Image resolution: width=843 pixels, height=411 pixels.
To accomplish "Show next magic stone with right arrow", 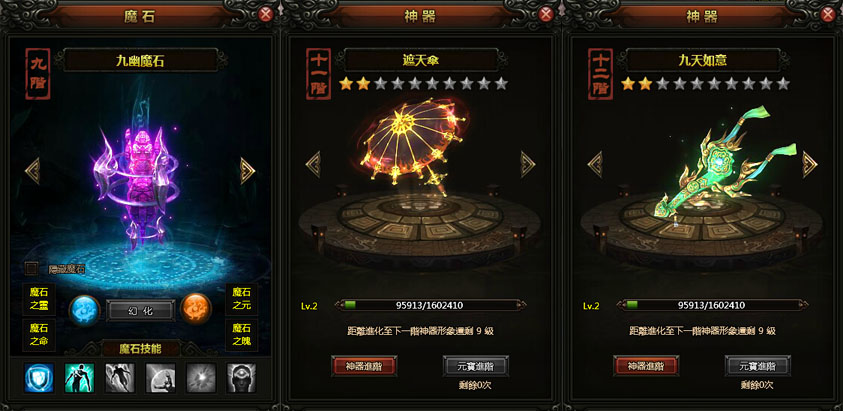I will (x=247, y=171).
